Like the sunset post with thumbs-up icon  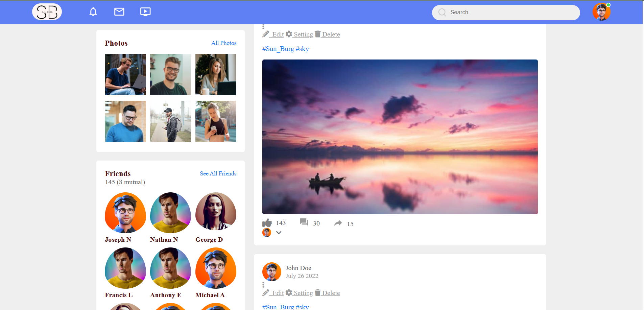coord(267,223)
